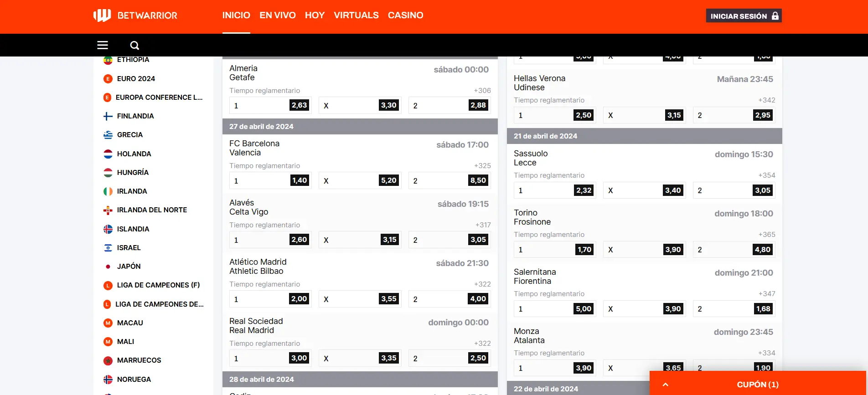Screen dimensions: 868x395
Task: Open the Atlético Madrid vs Athletic Bilbao match
Action: pos(258,267)
